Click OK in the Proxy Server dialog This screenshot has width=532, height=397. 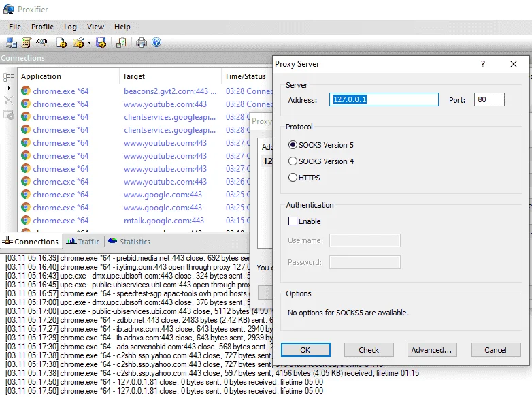tap(305, 350)
